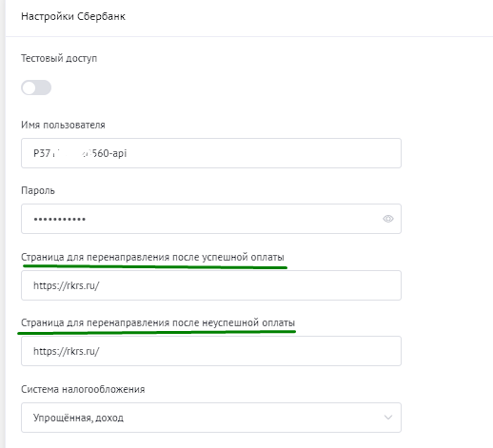Toggle the Тестовый доступ switch
The height and width of the screenshot is (448, 493).
[x=36, y=88]
